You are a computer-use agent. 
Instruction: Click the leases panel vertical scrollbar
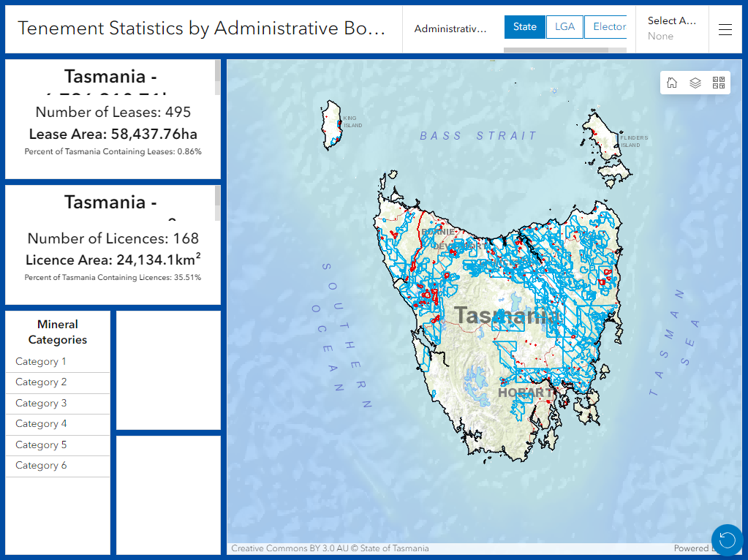click(x=217, y=77)
